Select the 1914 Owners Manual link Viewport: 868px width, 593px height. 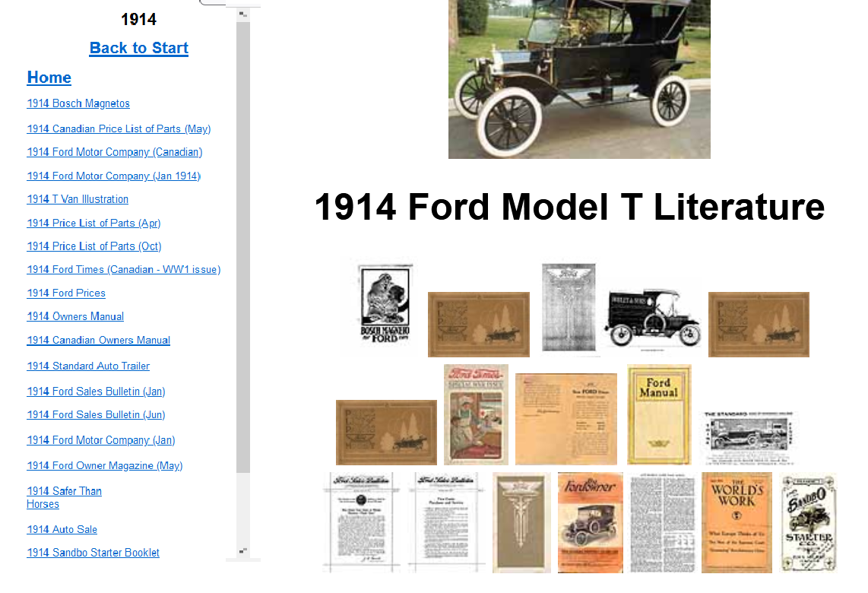click(75, 316)
